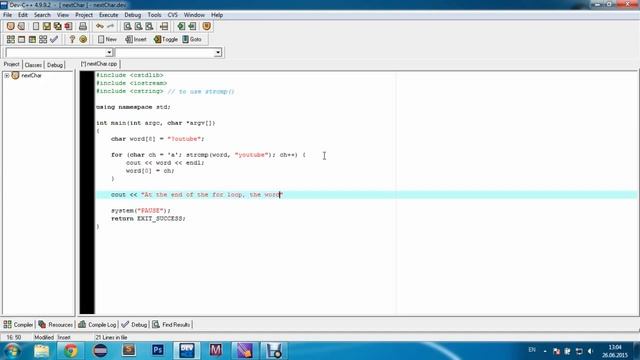
Task: Open the Compiler tab at the bottom
Action: tap(18, 325)
